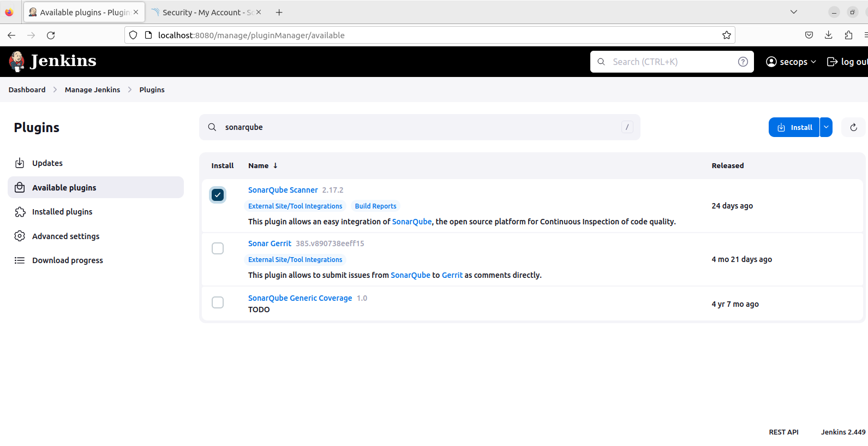
Task: Click the Build Reports category tag
Action: [375, 206]
